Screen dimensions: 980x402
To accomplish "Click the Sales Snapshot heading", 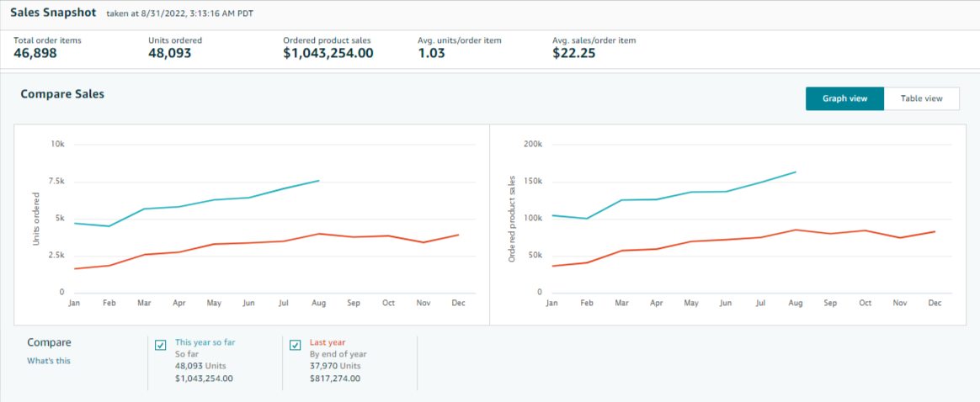I will tap(50, 13).
